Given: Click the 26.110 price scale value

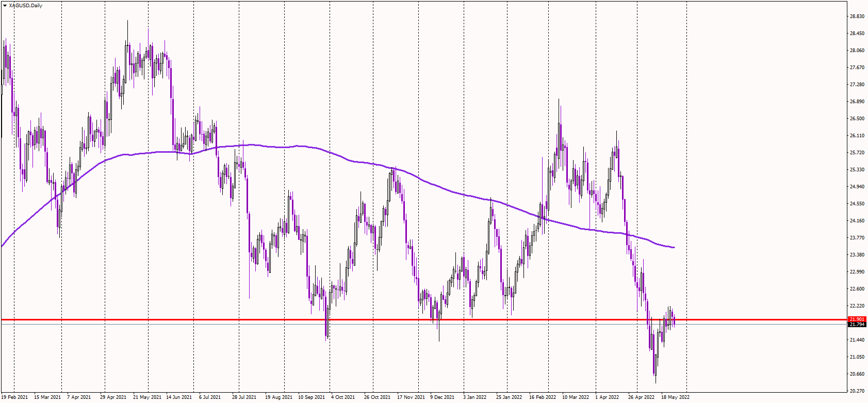Looking at the screenshot, I should point(857,136).
